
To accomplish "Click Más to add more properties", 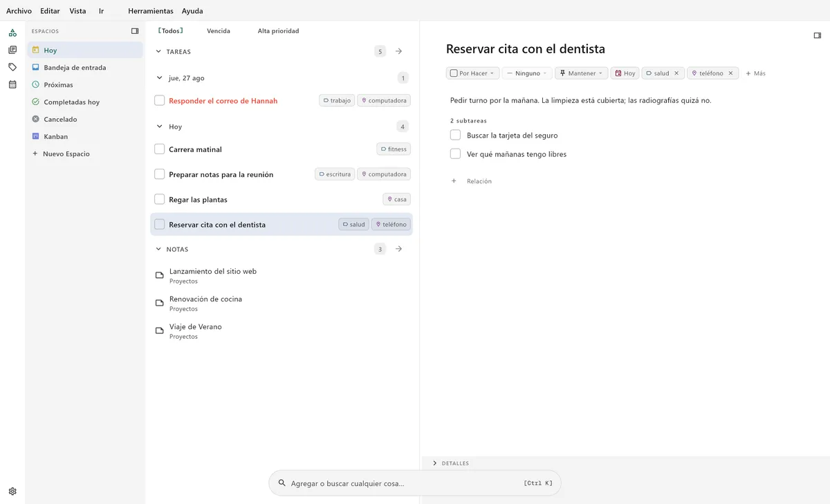I will (x=755, y=73).
